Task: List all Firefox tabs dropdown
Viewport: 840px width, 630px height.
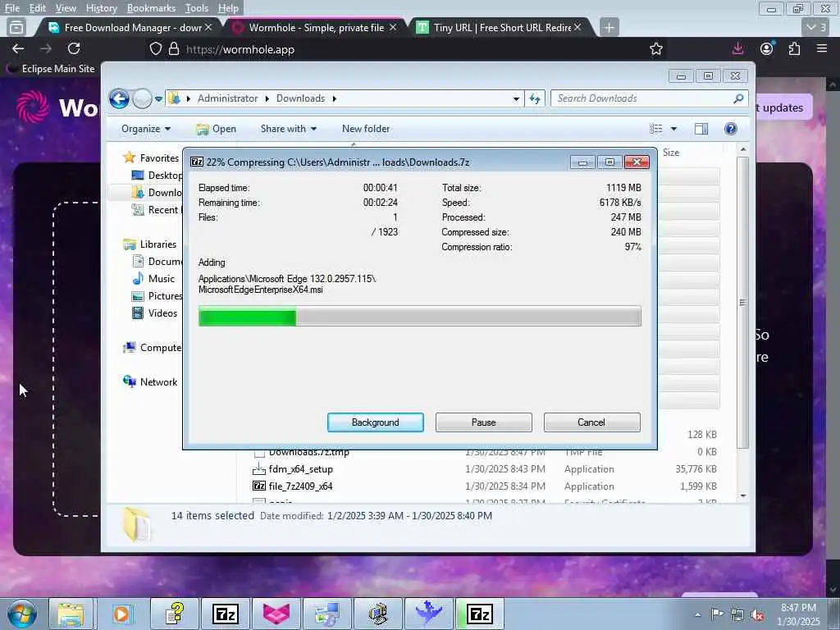Action: (816, 27)
